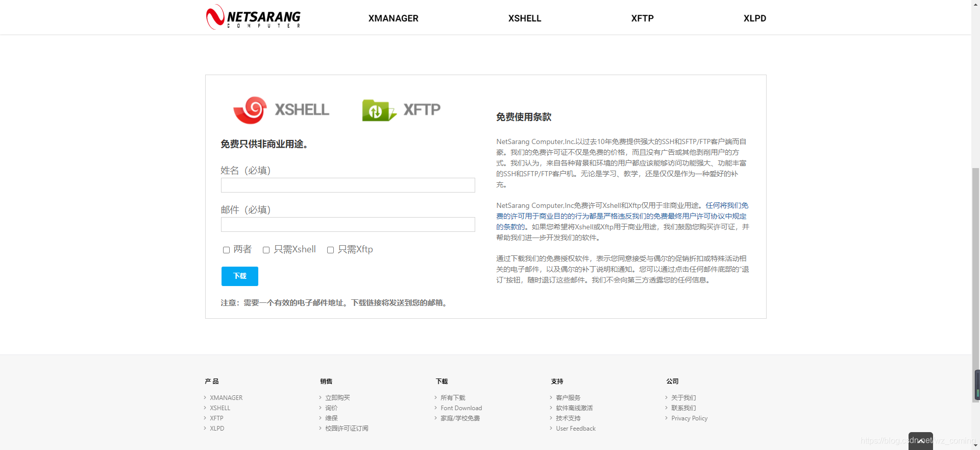Check the 两者 checkbox

click(226, 250)
